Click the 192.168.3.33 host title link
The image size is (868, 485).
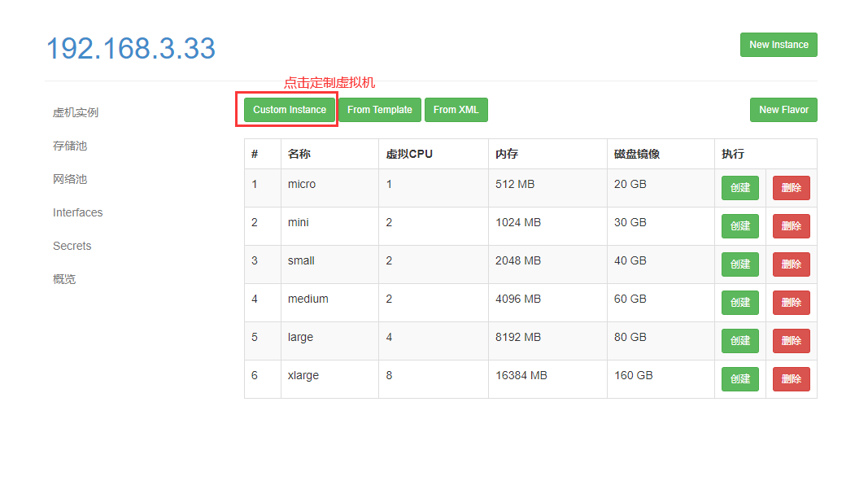pos(131,49)
